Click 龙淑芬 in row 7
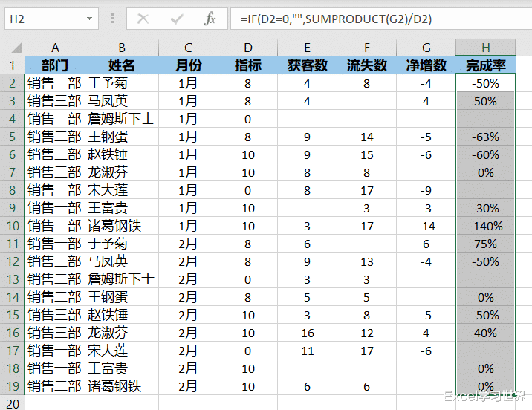 point(108,172)
